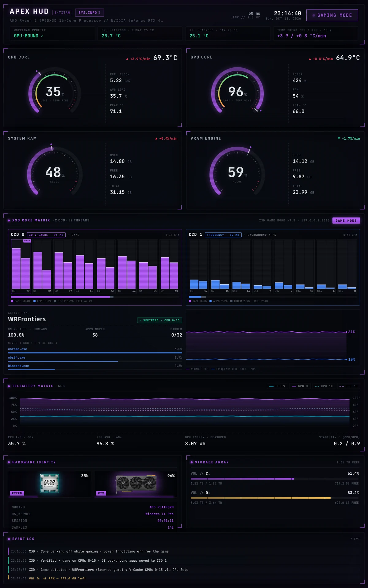Toggle the GAMING MODE button
Screen dimensions: 368x588
click(x=332, y=15)
